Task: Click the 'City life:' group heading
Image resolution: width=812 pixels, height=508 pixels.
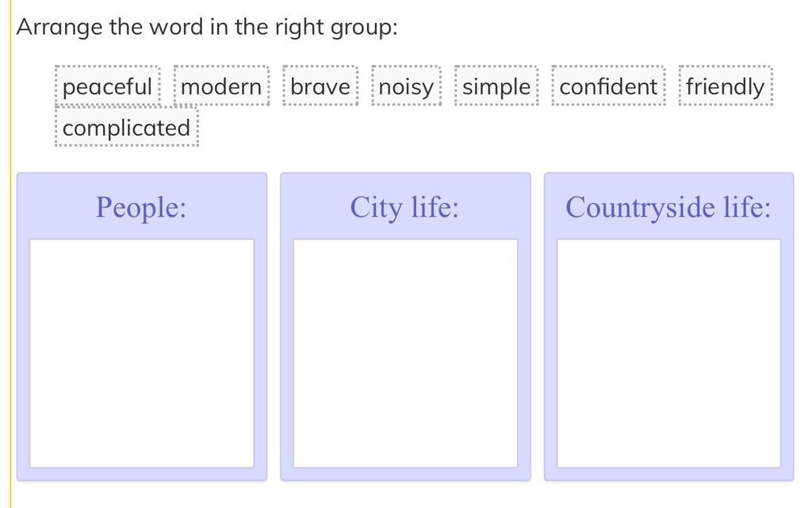Action: point(405,208)
